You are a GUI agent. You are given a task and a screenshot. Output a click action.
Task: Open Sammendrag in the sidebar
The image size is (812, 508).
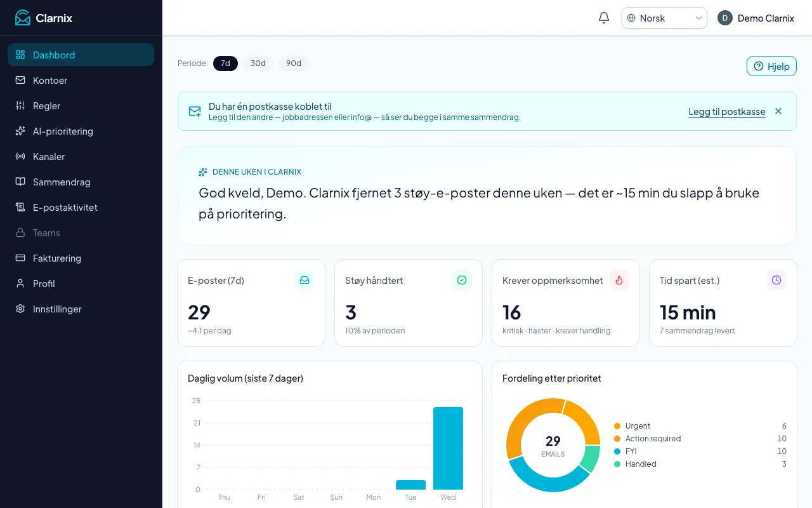pos(81,182)
